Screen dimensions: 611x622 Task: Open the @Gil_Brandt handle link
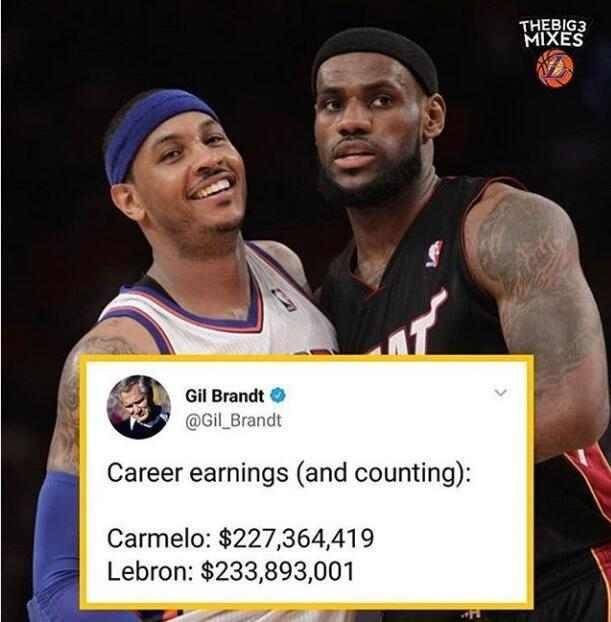(233, 420)
